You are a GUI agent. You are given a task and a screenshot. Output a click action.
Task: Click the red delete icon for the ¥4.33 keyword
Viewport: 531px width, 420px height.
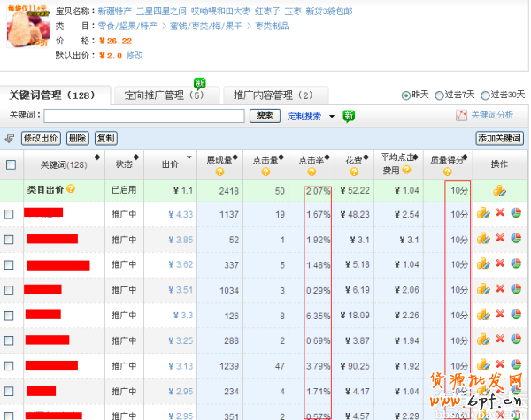(500, 213)
